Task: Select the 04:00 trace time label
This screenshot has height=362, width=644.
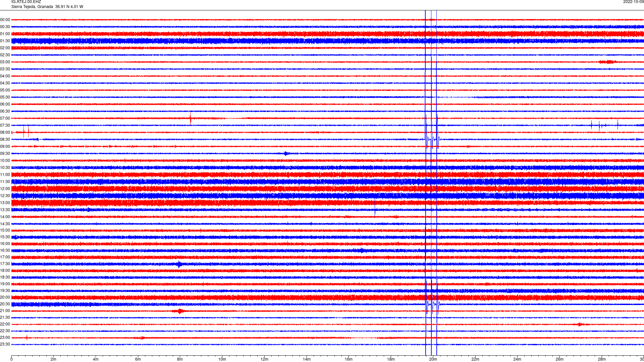Action: pos(5,76)
